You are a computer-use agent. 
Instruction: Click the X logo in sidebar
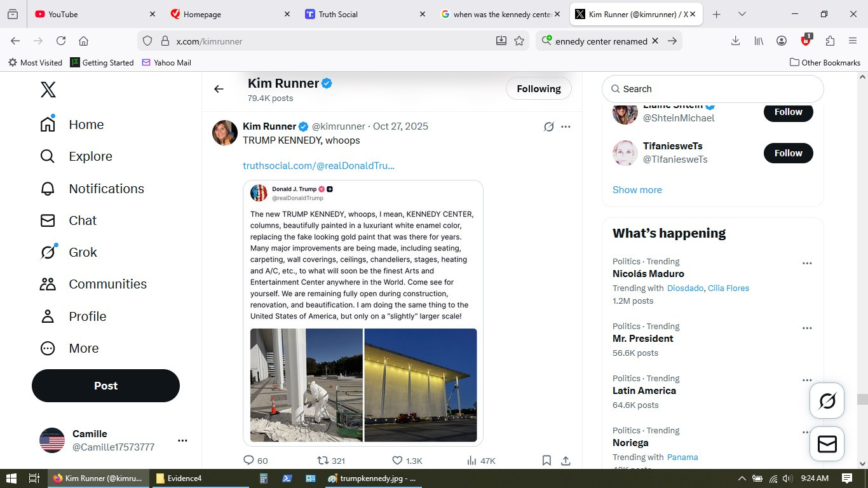tap(48, 90)
